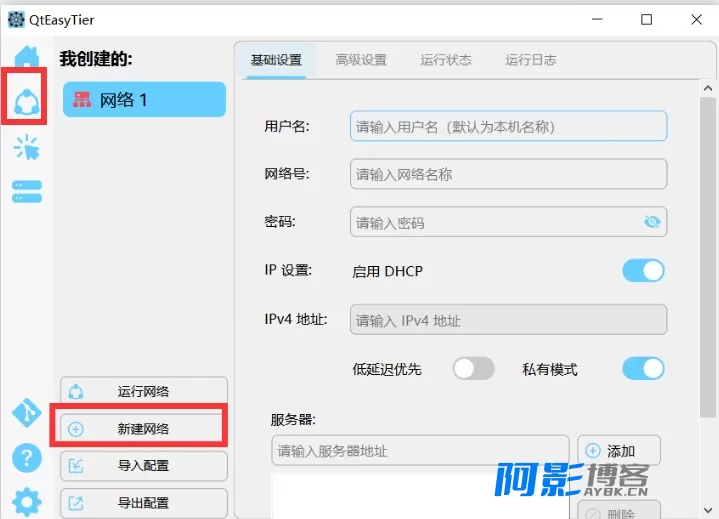The image size is (719, 519).
Task: Open the settings gear icon
Action: coord(27,502)
